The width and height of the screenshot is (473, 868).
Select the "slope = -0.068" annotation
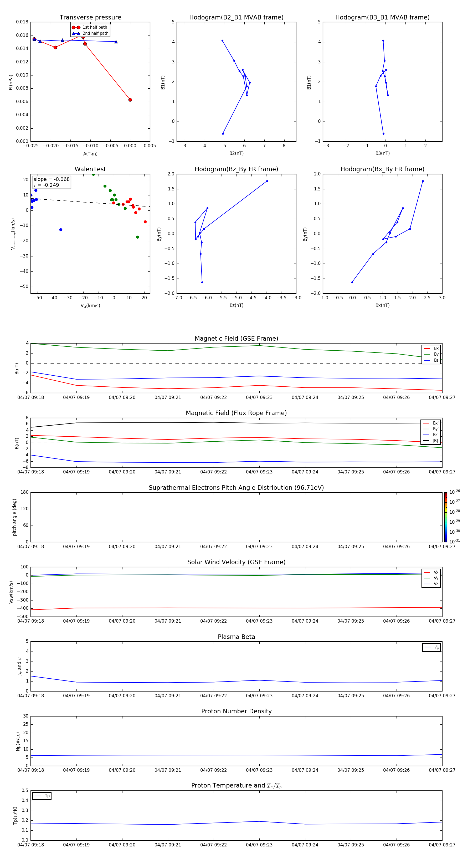coord(52,179)
